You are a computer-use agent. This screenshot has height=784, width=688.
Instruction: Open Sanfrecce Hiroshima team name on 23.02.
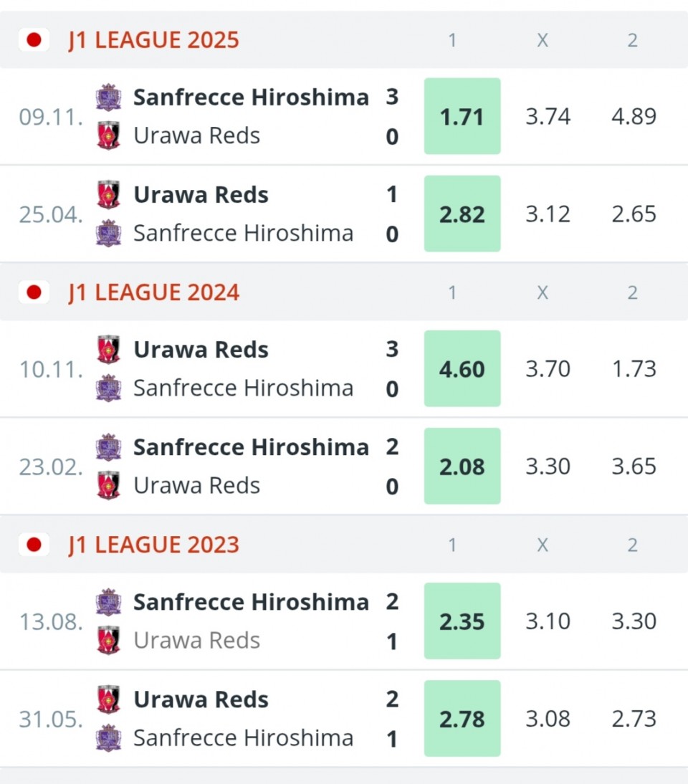tap(251, 447)
